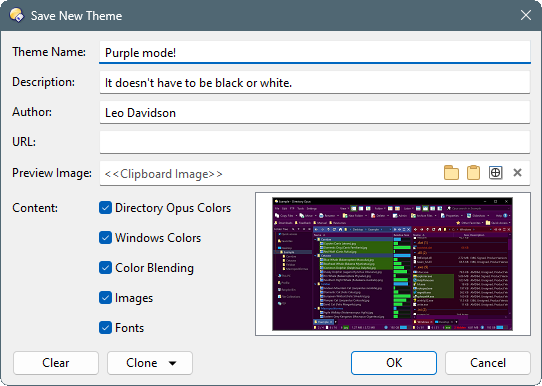Click the Clear button
Image resolution: width=542 pixels, height=386 pixels.
(56, 363)
